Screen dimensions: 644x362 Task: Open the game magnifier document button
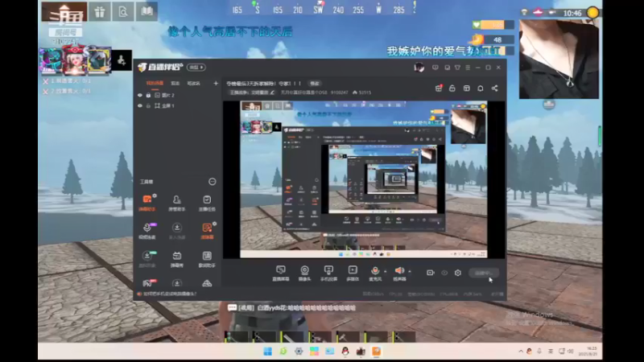click(x=123, y=12)
